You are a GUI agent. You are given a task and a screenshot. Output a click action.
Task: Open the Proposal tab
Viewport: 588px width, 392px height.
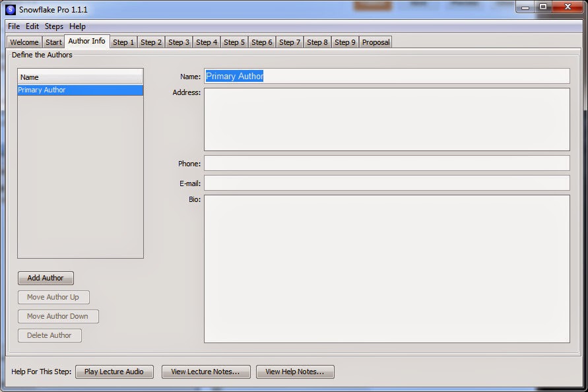(x=376, y=42)
